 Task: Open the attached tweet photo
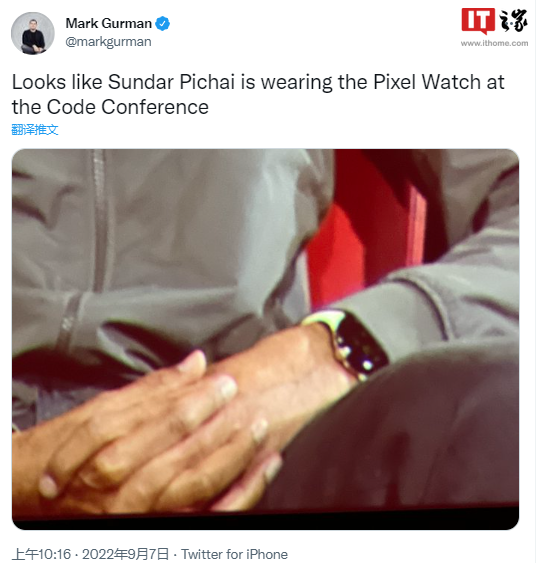(265, 339)
